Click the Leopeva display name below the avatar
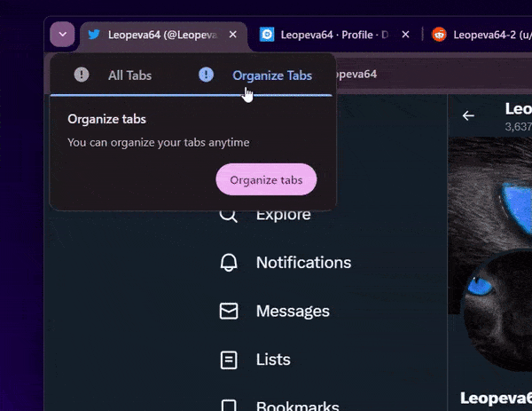532x411 pixels. click(x=496, y=399)
